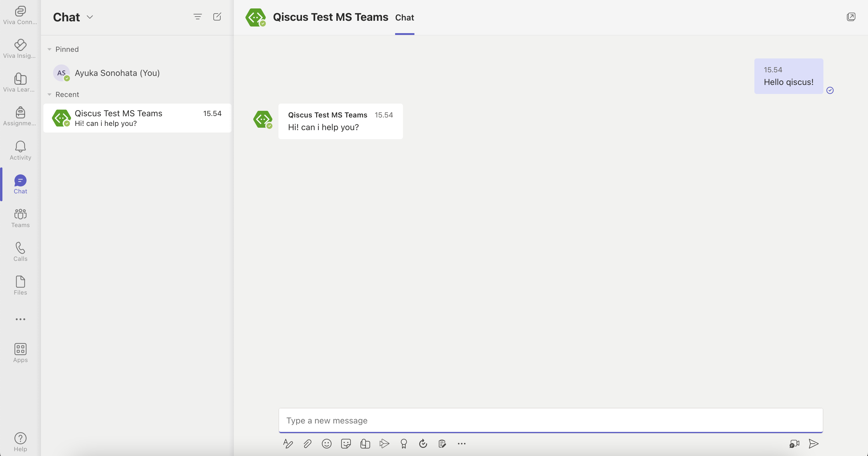868x456 pixels.
Task: Collapse the Pinned section
Action: coord(49,49)
